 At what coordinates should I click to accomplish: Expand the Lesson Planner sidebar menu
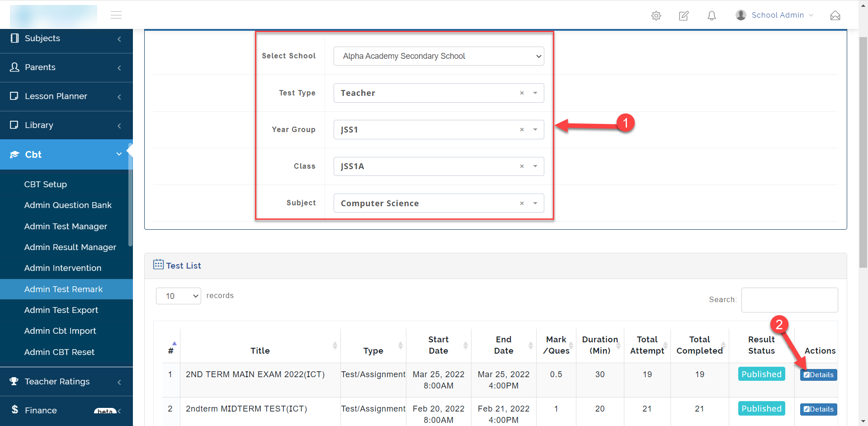119,97
